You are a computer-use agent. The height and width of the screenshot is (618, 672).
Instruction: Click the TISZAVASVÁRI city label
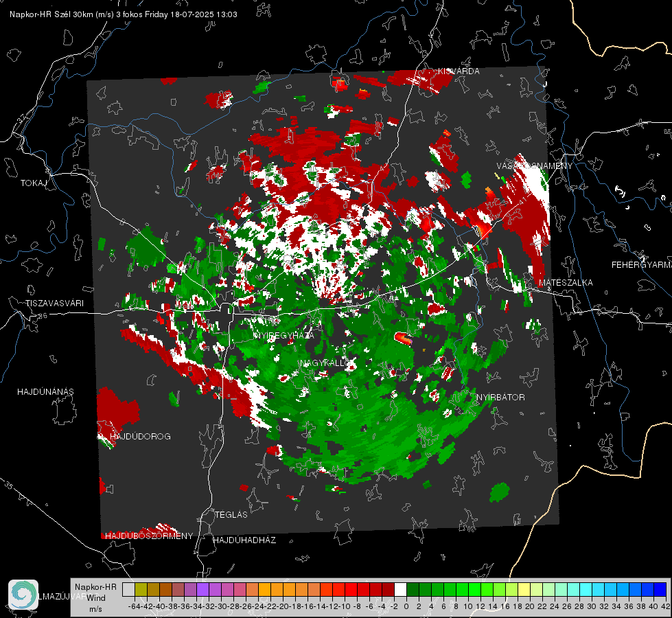click(x=54, y=304)
